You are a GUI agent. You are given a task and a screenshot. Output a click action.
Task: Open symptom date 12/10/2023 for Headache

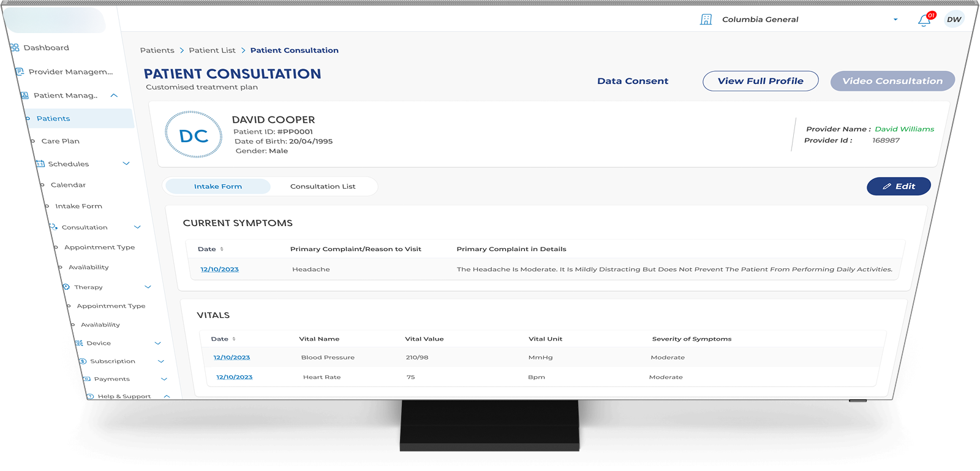tap(219, 269)
